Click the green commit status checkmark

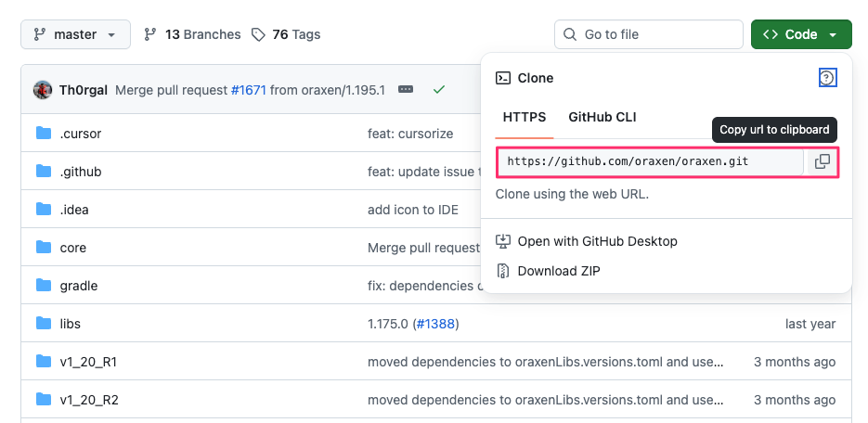click(439, 90)
